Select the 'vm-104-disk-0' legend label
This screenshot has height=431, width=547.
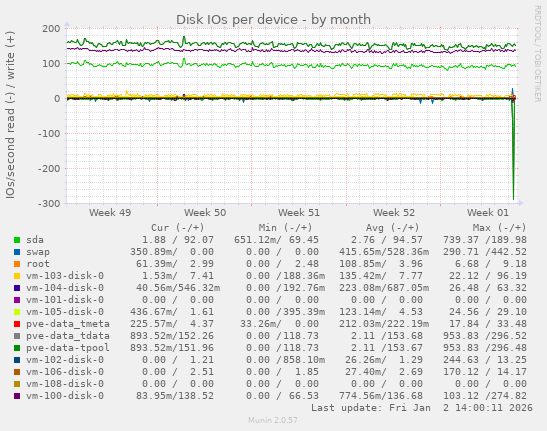coord(65,288)
